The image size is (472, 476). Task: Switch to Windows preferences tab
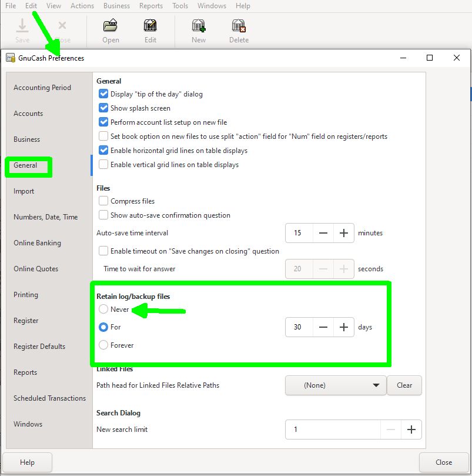click(49, 424)
